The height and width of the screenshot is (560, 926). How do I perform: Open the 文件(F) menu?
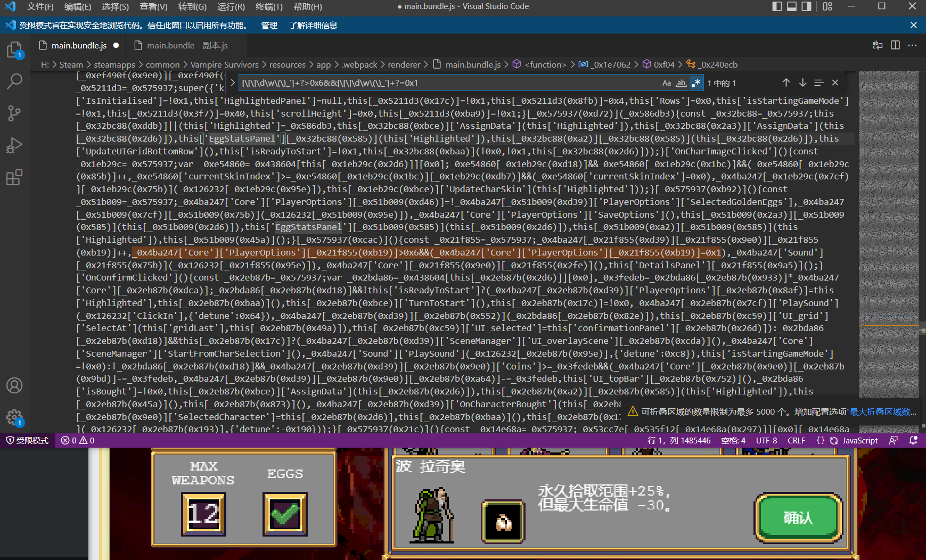pos(40,6)
